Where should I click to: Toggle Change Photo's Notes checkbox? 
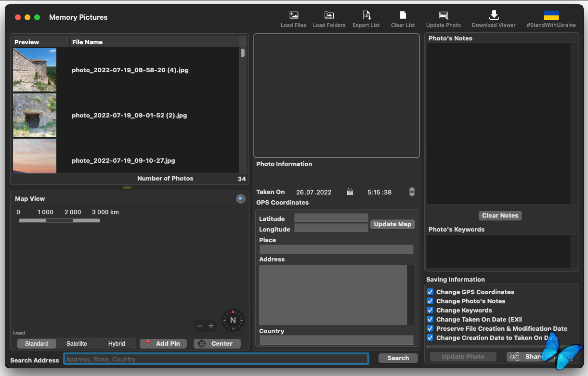point(430,301)
